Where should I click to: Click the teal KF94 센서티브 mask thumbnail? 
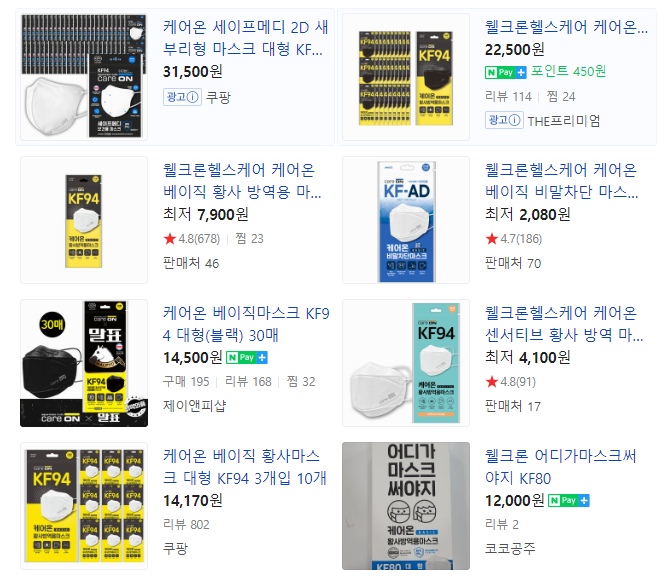pyautogui.click(x=406, y=363)
